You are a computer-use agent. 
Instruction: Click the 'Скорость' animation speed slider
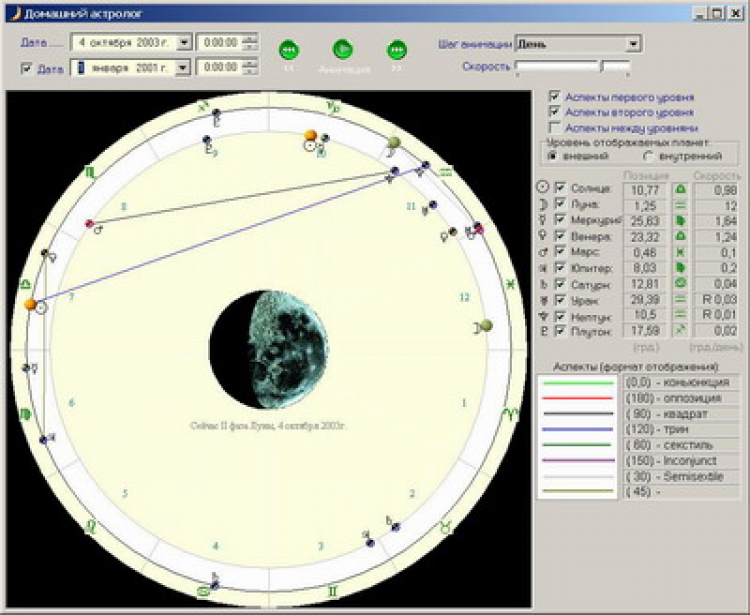tap(572, 66)
